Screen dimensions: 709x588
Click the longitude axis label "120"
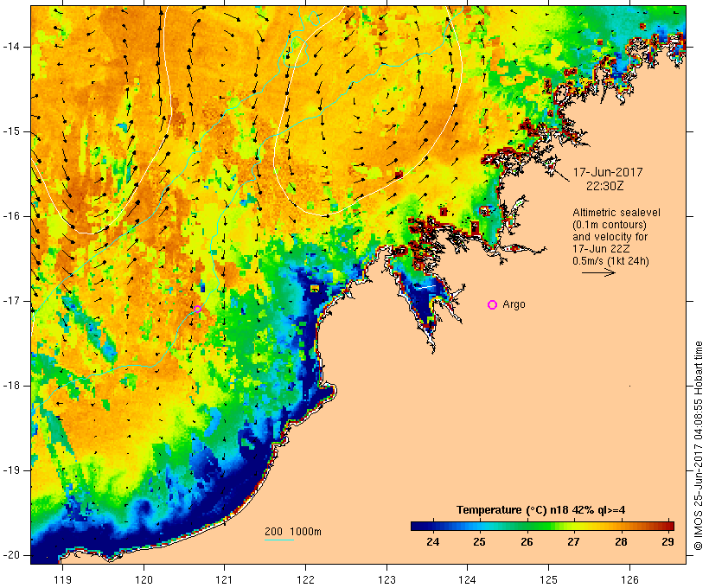click(144, 579)
